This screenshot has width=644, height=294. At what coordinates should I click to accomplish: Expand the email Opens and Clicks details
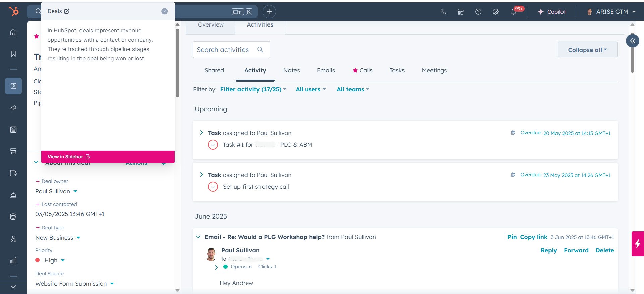tap(216, 267)
